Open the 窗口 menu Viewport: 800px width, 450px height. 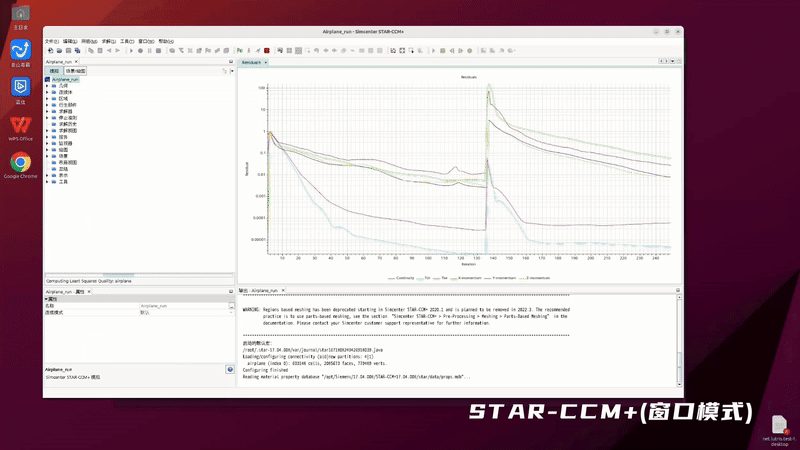click(146, 41)
